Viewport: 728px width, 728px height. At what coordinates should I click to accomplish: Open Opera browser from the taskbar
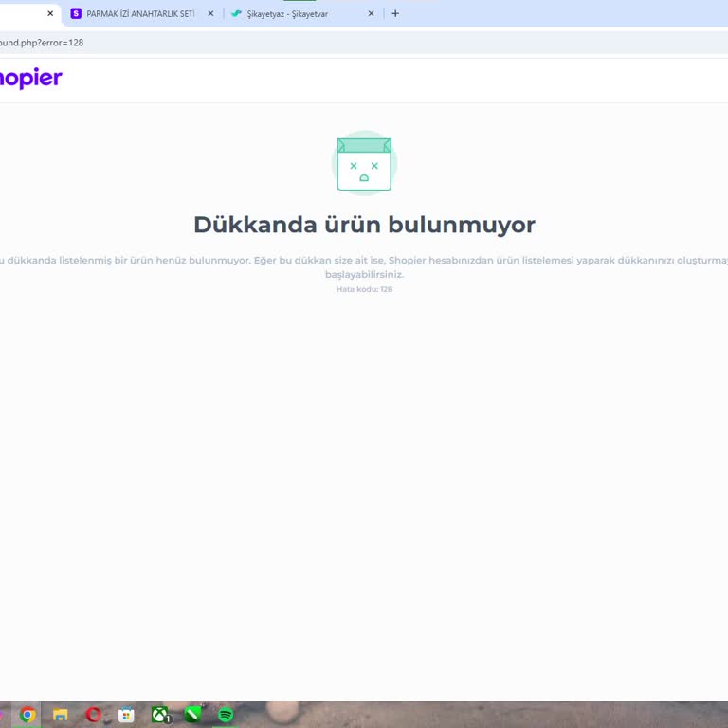click(x=93, y=715)
